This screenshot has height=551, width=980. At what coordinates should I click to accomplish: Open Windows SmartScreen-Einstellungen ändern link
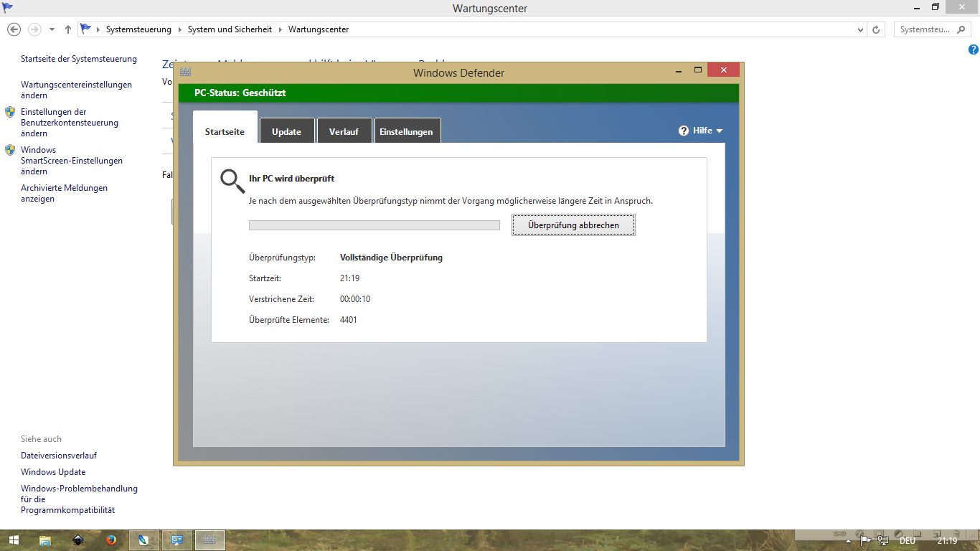(x=72, y=161)
